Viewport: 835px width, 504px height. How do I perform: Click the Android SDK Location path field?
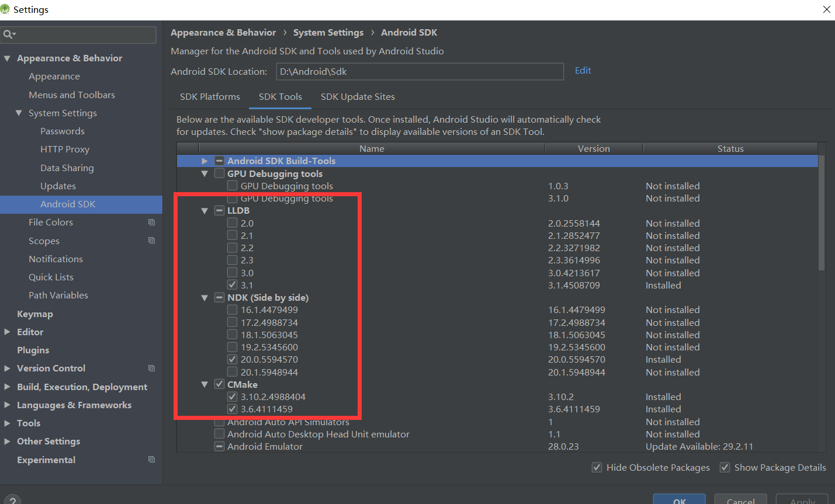point(420,71)
